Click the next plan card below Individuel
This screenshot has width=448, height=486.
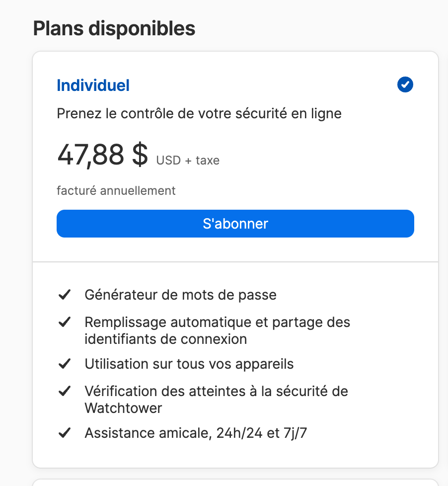(x=235, y=482)
